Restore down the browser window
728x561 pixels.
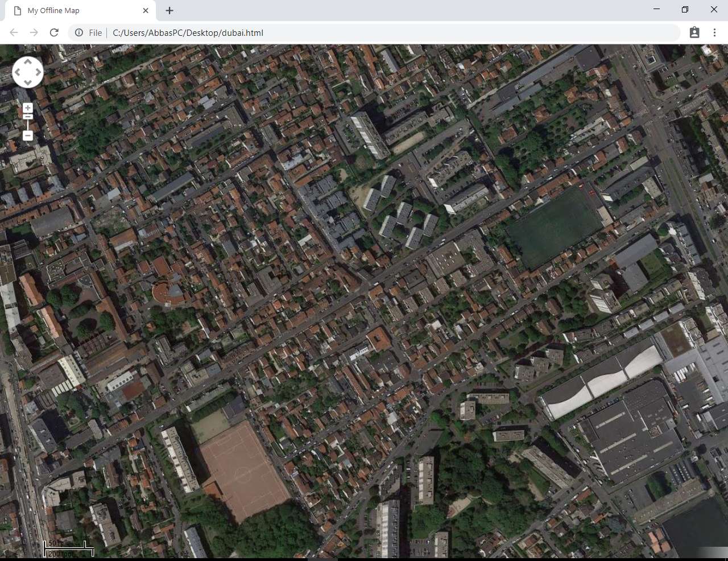click(685, 9)
